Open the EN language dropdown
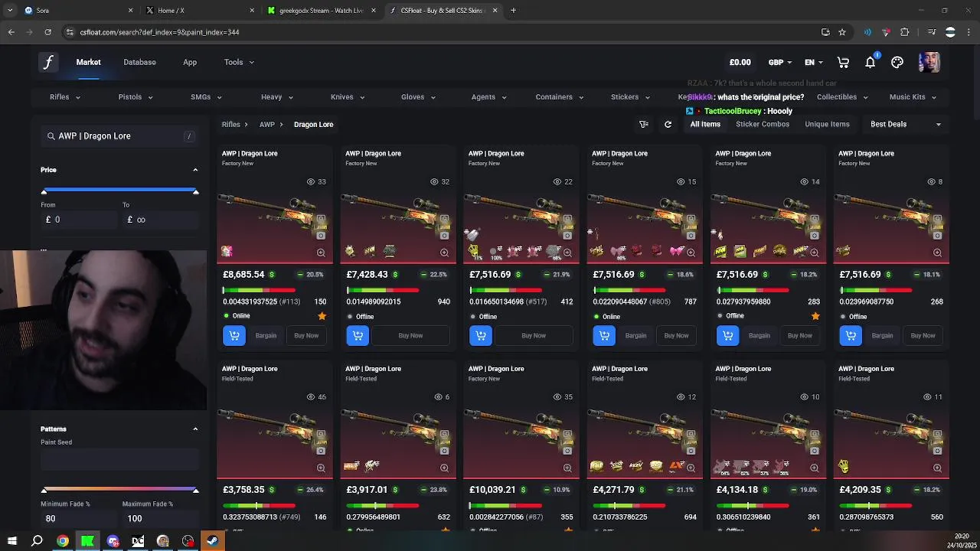This screenshot has height=551, width=980. click(813, 62)
